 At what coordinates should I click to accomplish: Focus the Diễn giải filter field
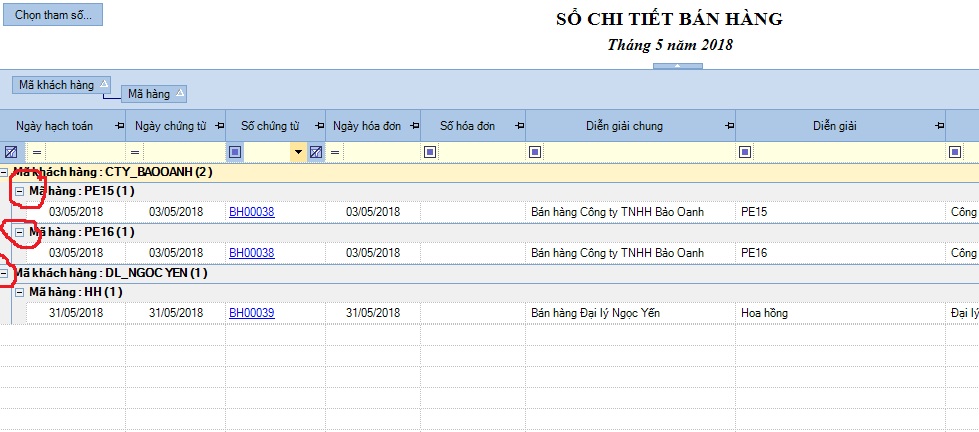click(x=849, y=152)
